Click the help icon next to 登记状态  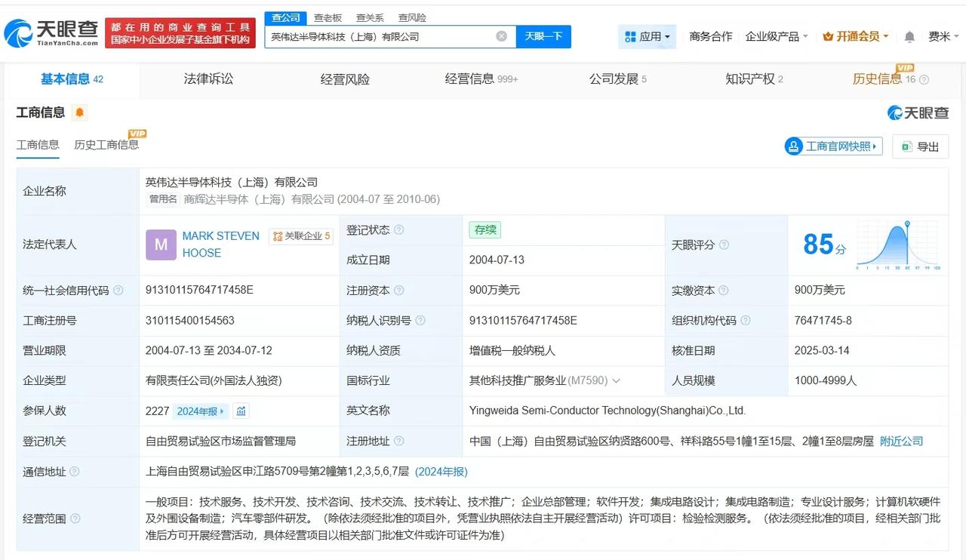tap(398, 229)
